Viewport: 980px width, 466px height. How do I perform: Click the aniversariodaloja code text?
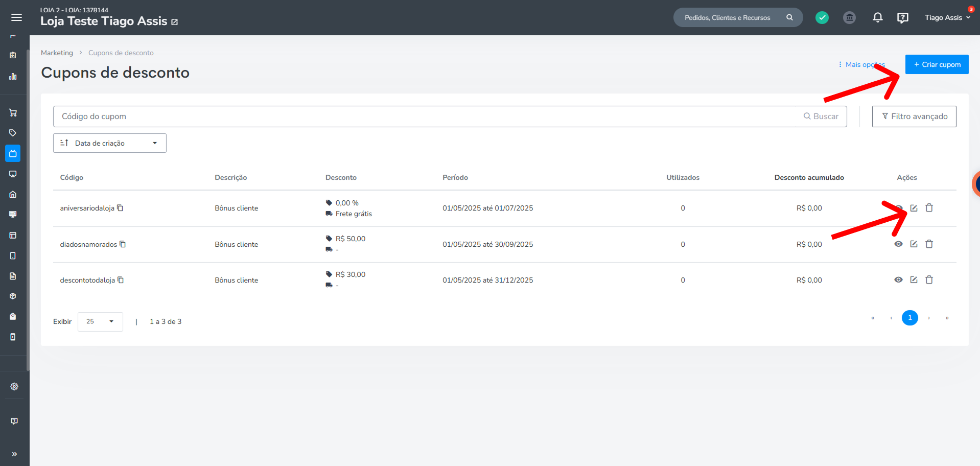[x=87, y=208]
